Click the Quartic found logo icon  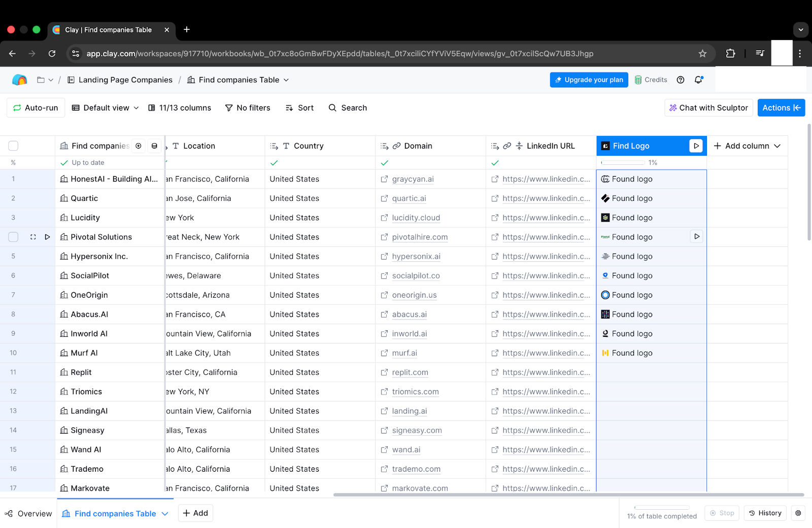coord(605,198)
